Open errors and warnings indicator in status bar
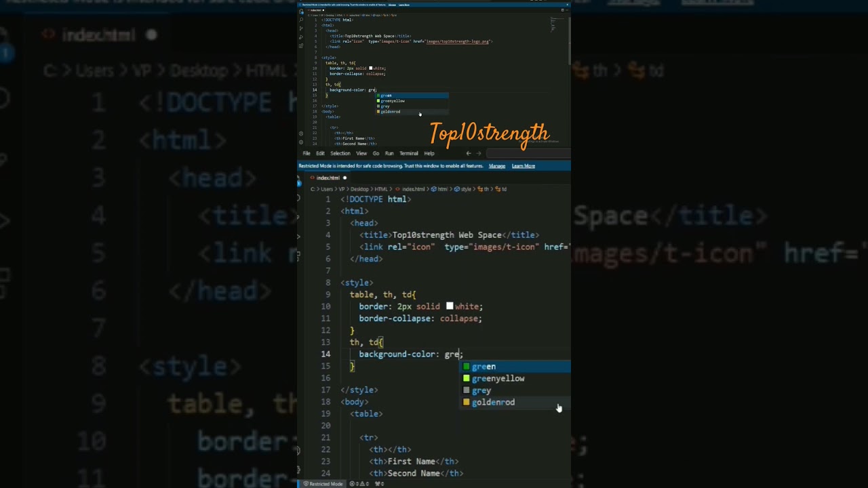868x488 pixels. (359, 484)
